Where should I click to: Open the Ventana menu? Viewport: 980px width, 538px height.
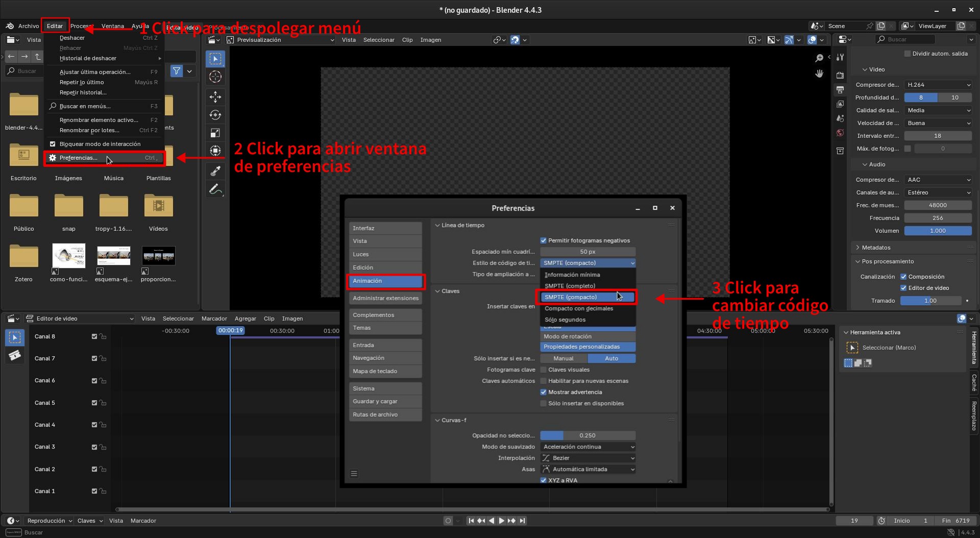(112, 26)
